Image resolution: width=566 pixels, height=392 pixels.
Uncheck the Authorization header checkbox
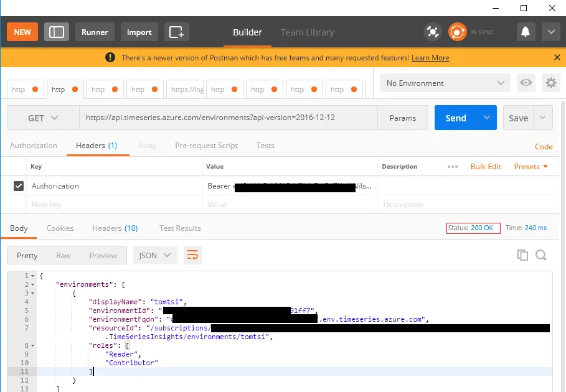19,185
